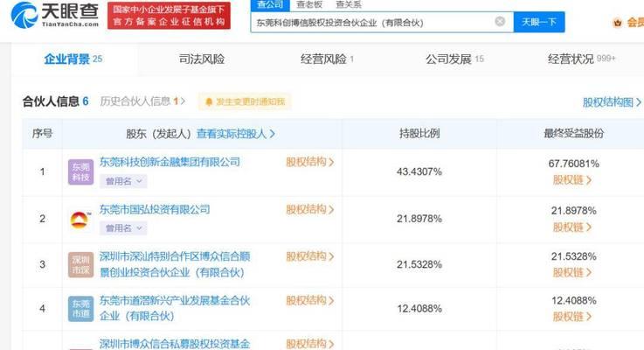Open 股权链 under 21.8978%
The height and width of the screenshot is (350, 644).
click(572, 227)
